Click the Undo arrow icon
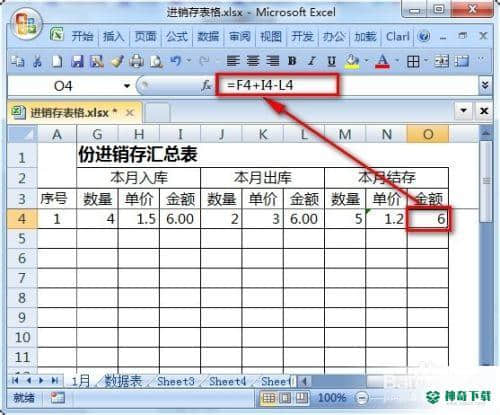 tap(176, 61)
